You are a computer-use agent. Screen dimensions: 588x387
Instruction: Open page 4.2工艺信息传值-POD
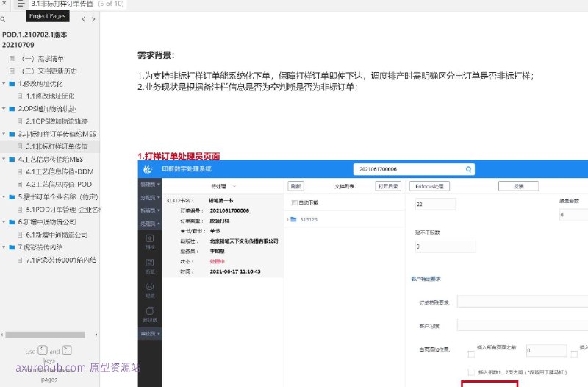(x=59, y=185)
